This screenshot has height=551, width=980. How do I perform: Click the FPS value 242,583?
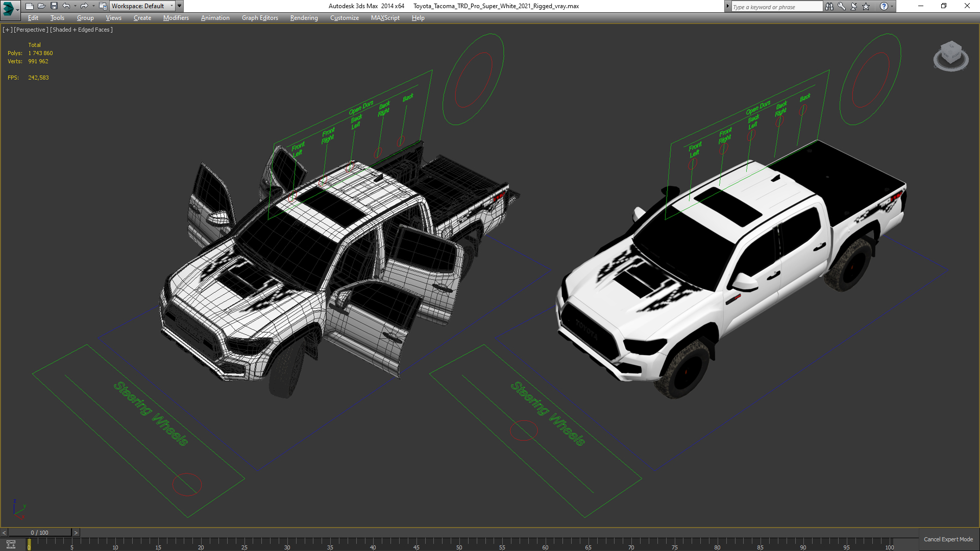38,78
